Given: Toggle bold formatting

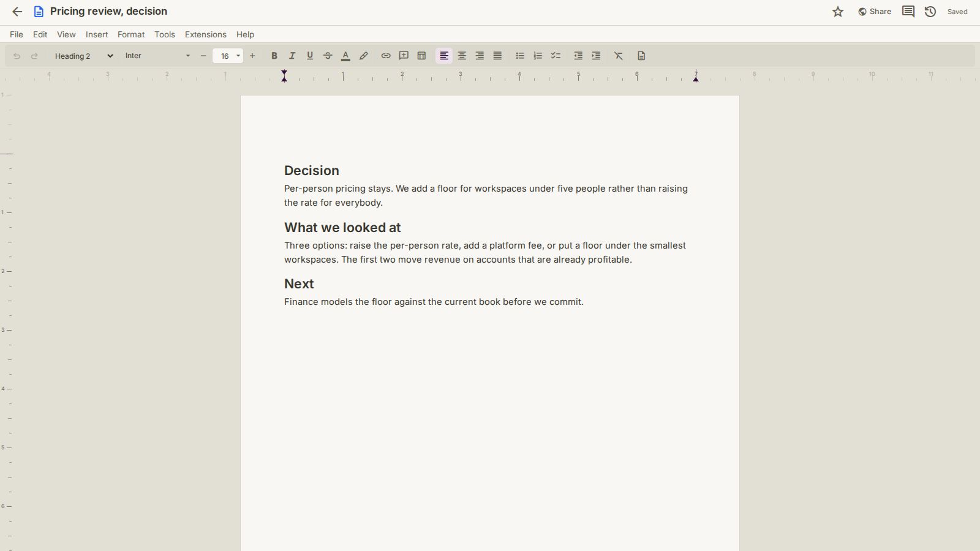Looking at the screenshot, I should pyautogui.click(x=274, y=56).
